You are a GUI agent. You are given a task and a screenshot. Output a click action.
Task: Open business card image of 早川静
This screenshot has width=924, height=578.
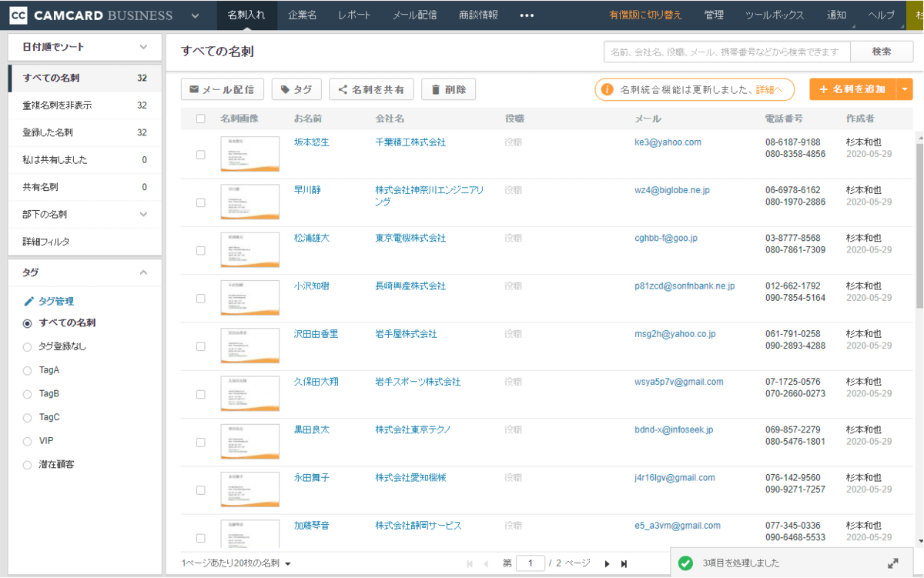click(250, 202)
